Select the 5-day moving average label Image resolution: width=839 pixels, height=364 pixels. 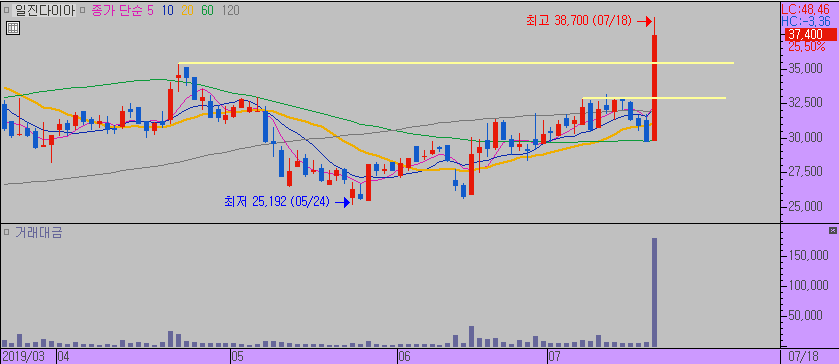150,10
